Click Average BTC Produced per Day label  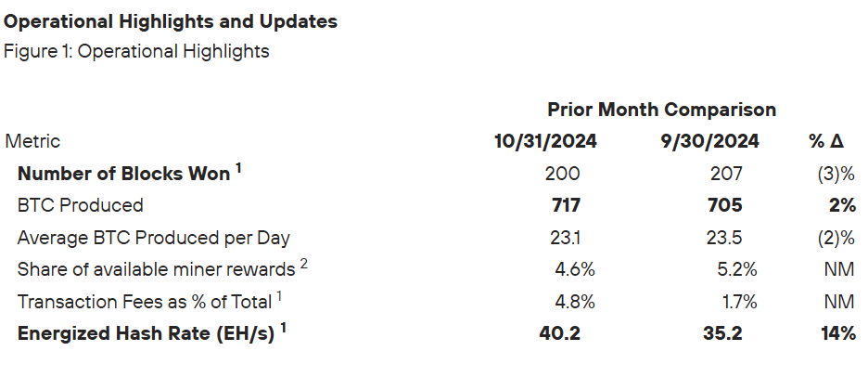[x=153, y=238]
